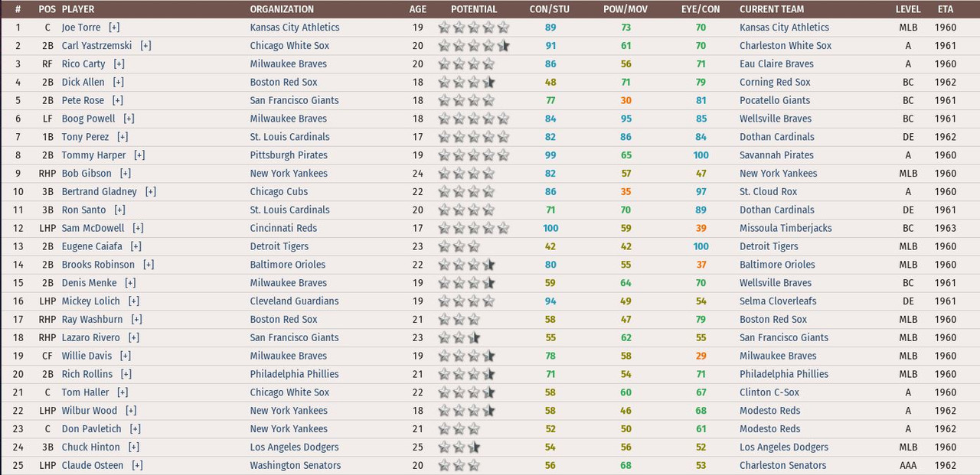Open Tommy Harper's player link
Screen dimensions: 980x475
[92, 155]
